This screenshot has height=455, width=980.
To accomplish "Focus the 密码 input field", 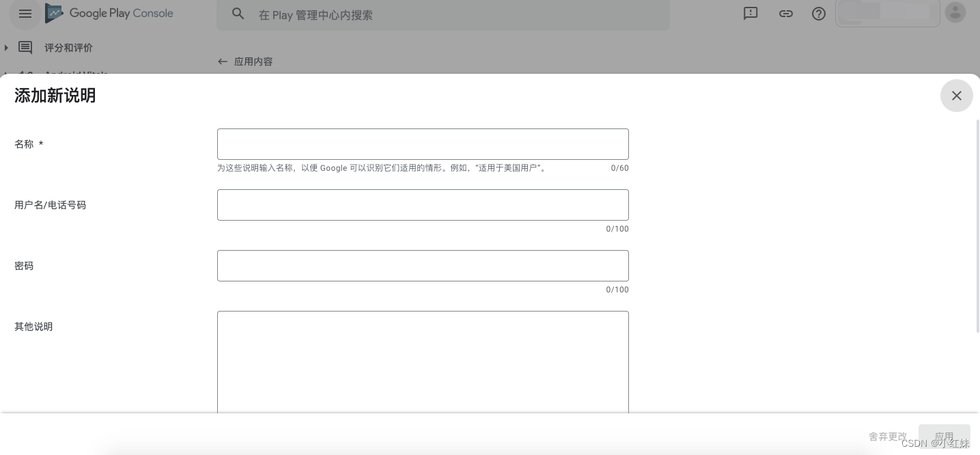I will pos(423,266).
